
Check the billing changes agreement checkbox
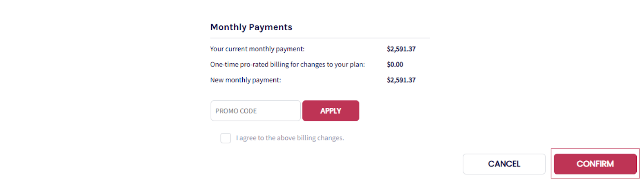pos(225,138)
